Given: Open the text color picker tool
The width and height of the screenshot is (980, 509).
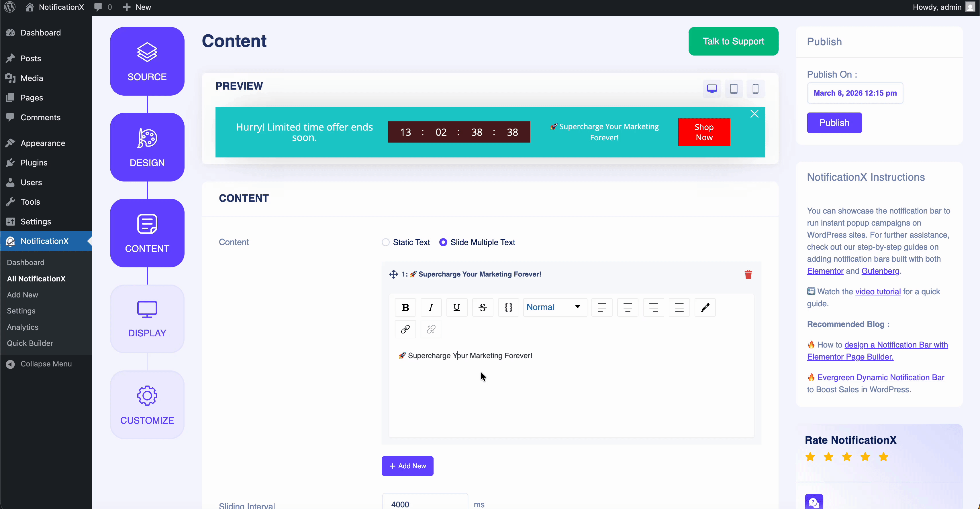Looking at the screenshot, I should 705,307.
